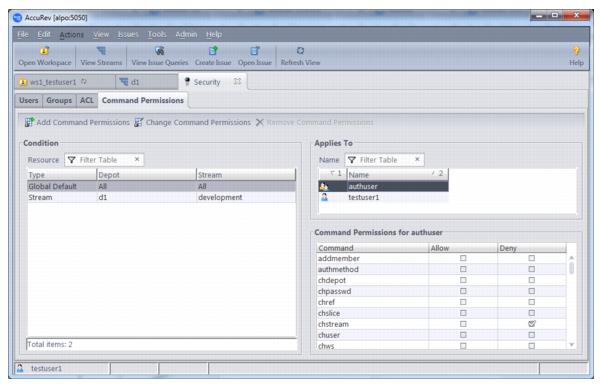This screenshot has width=600, height=387.
Task: Check Deny for chpasswd command
Action: 532,291
